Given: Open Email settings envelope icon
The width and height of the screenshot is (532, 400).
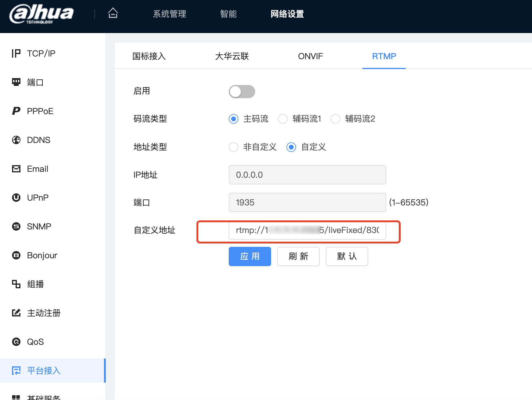Looking at the screenshot, I should pyautogui.click(x=16, y=169).
